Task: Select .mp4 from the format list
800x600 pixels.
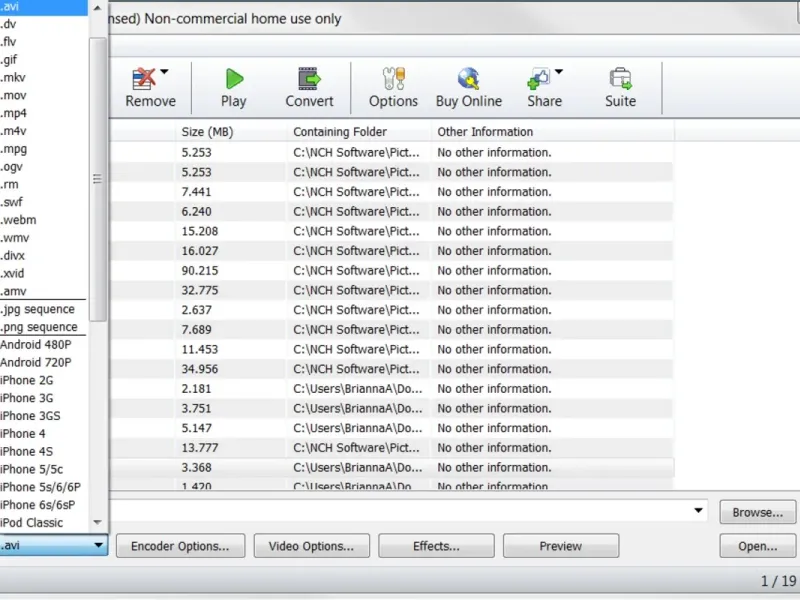Action: pyautogui.click(x=44, y=113)
